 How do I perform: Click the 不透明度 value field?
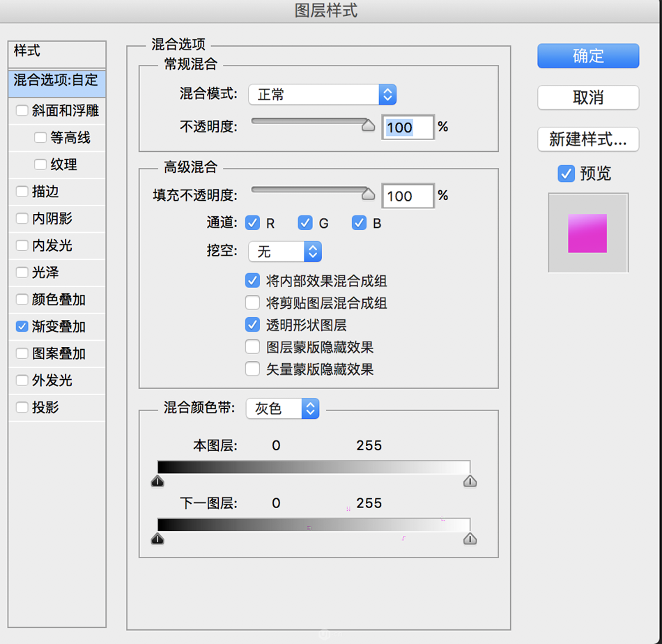point(408,127)
